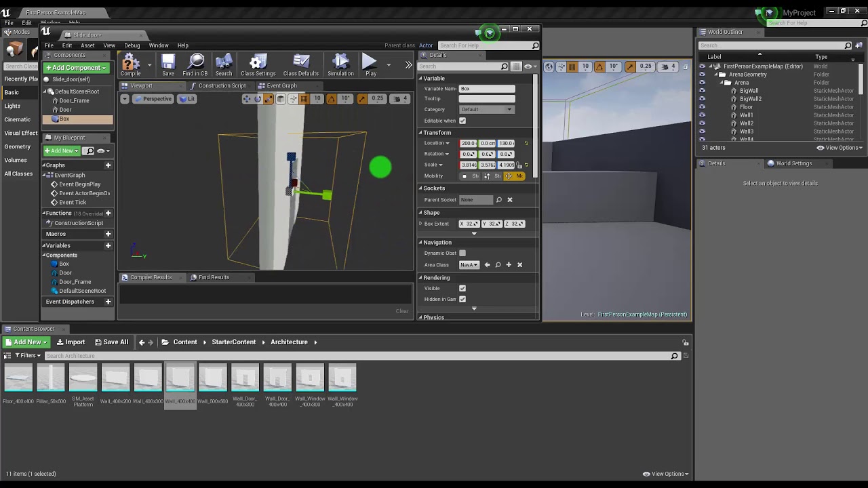Open View Options in the World Outliner
Image resolution: width=868 pixels, height=488 pixels.
(840, 148)
